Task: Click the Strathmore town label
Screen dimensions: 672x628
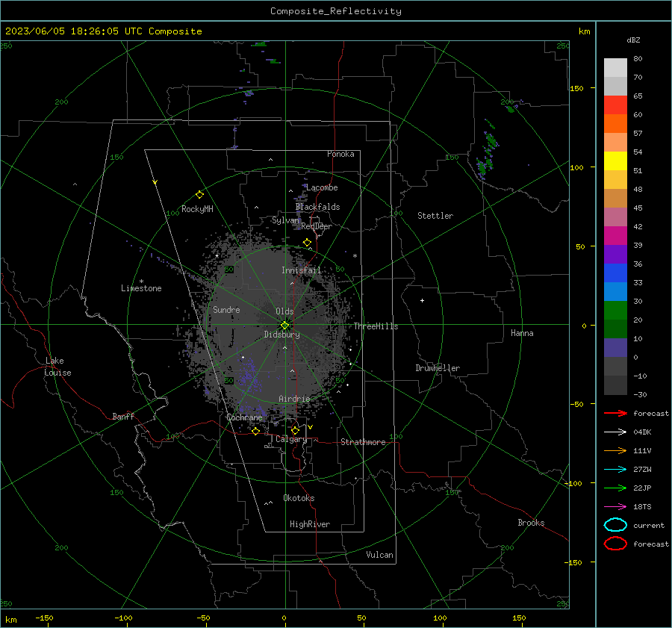Action: click(363, 442)
